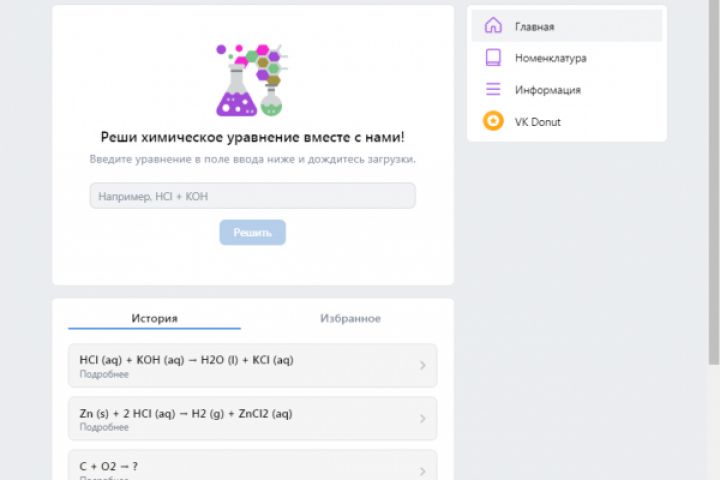The width and height of the screenshot is (720, 480).
Task: Click the Решить button
Action: [x=253, y=232]
